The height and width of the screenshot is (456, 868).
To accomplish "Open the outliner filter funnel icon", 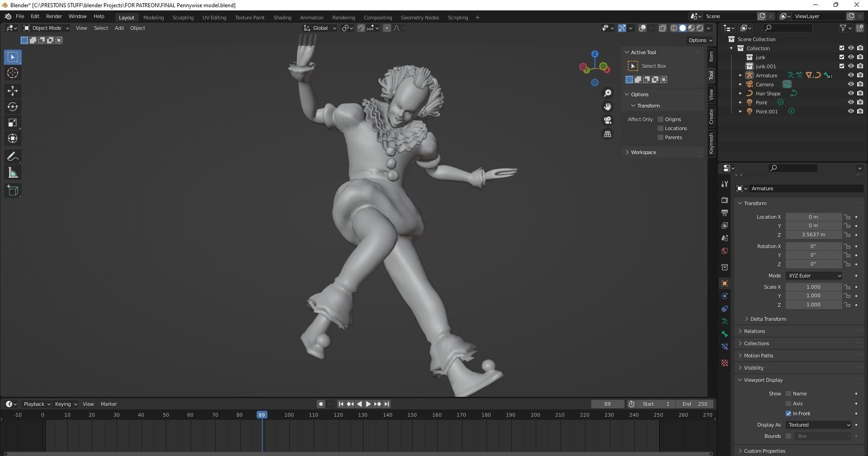I will coord(843,28).
